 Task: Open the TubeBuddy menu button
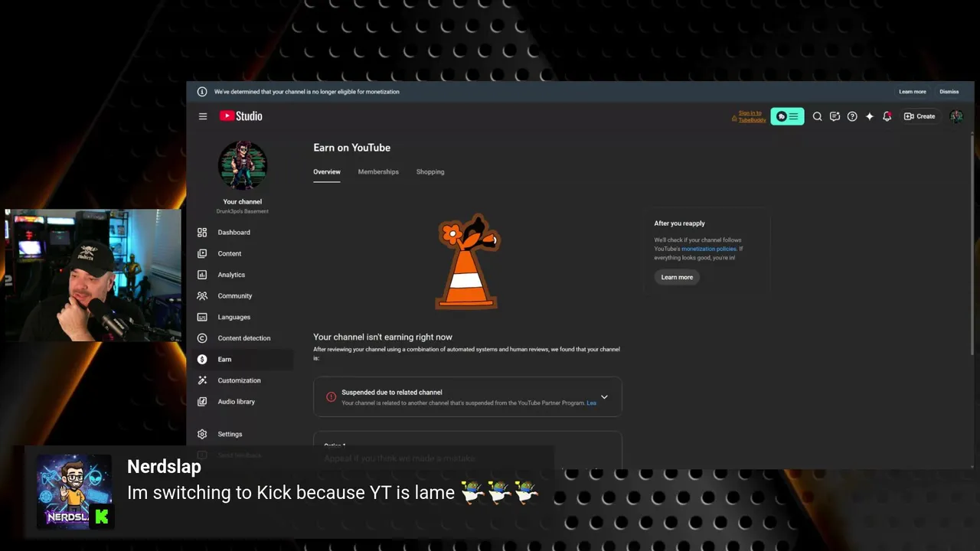787,116
